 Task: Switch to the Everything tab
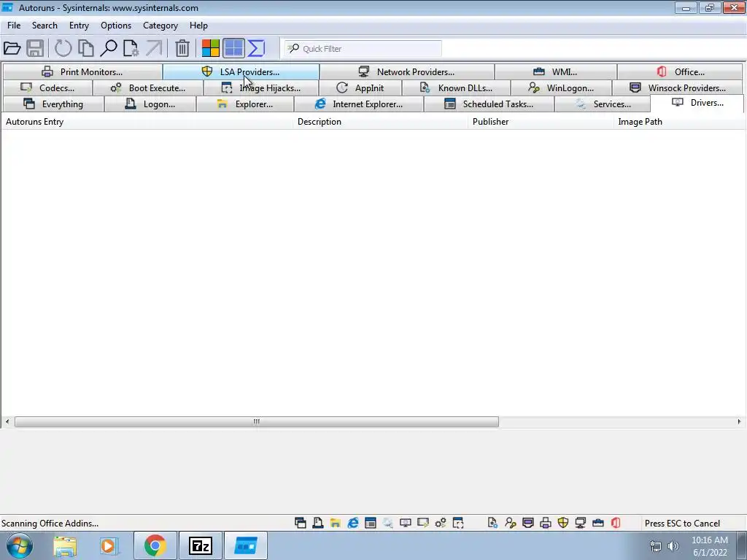click(x=53, y=104)
